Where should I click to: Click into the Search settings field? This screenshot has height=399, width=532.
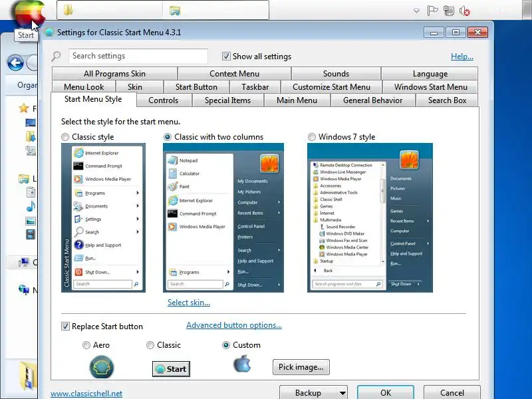click(138, 56)
